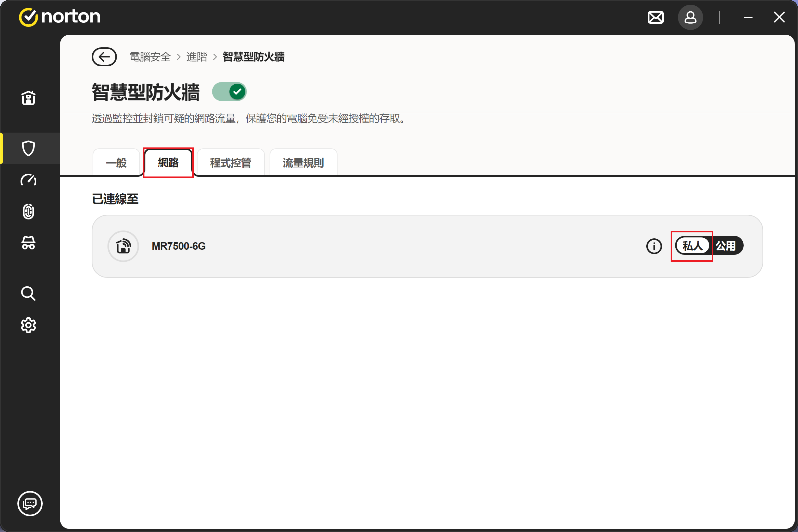
Task: Navigate to 電腦安全 breadcrumb
Action: pos(150,57)
